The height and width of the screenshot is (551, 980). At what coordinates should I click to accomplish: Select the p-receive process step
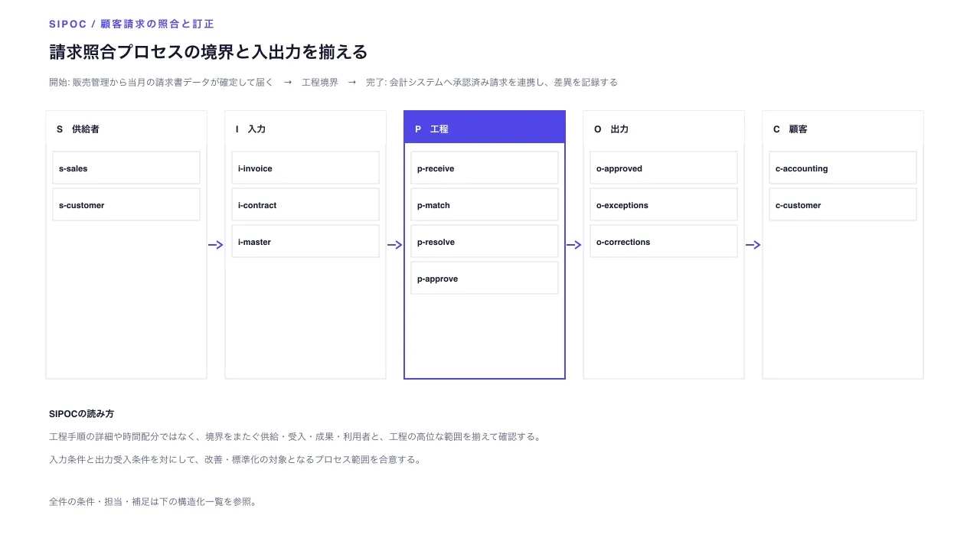tap(485, 168)
